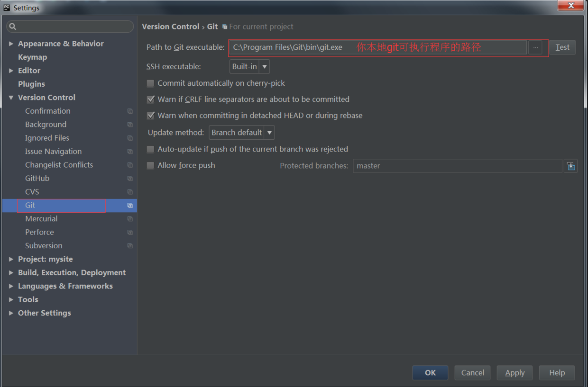This screenshot has width=588, height=387.
Task: Click the project icon beside Ignored Files
Action: tap(130, 138)
